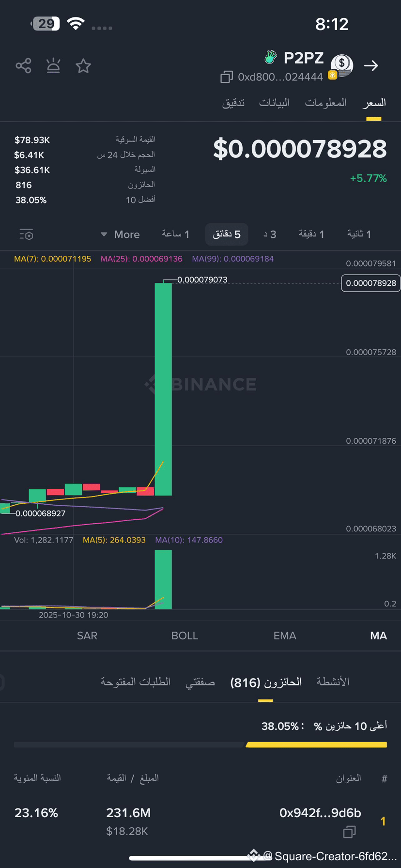Tap Vol: 1,282.1177 label
This screenshot has width=401, height=868.
pos(44,540)
